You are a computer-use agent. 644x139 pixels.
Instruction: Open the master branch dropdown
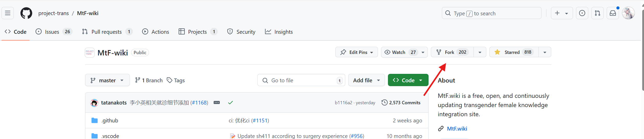(x=107, y=80)
